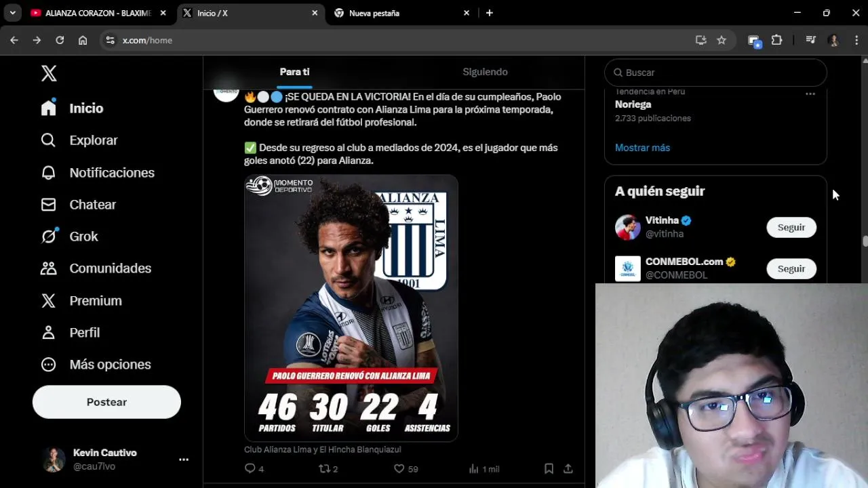868x488 pixels.
Task: Open options dots on Noriega trend
Action: [x=810, y=94]
